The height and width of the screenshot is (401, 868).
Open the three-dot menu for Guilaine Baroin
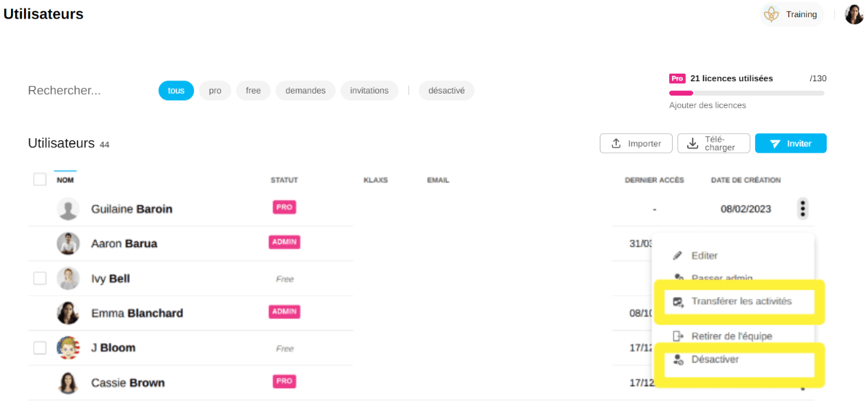click(803, 208)
